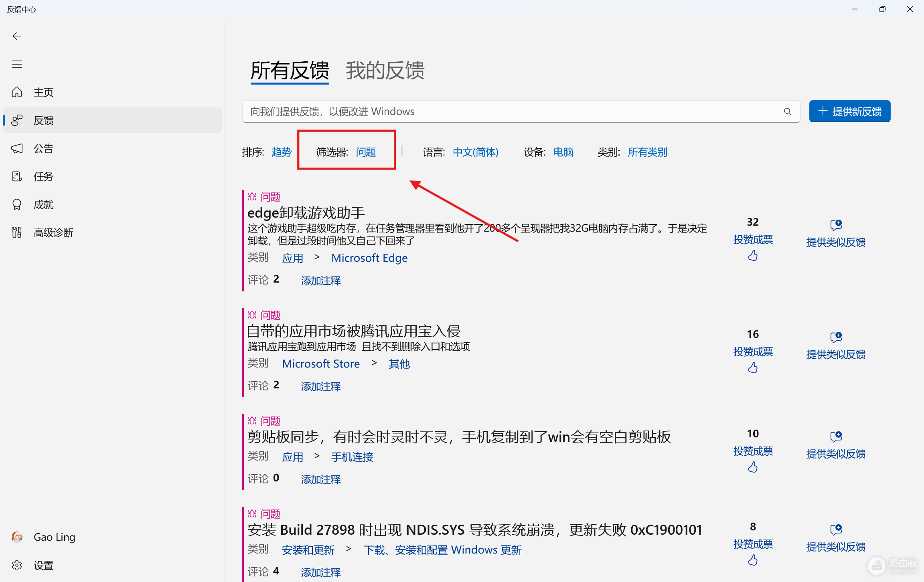Open feedback 自带的应用市场被腾讯应用宝入侵
The image size is (924, 582).
(x=354, y=331)
